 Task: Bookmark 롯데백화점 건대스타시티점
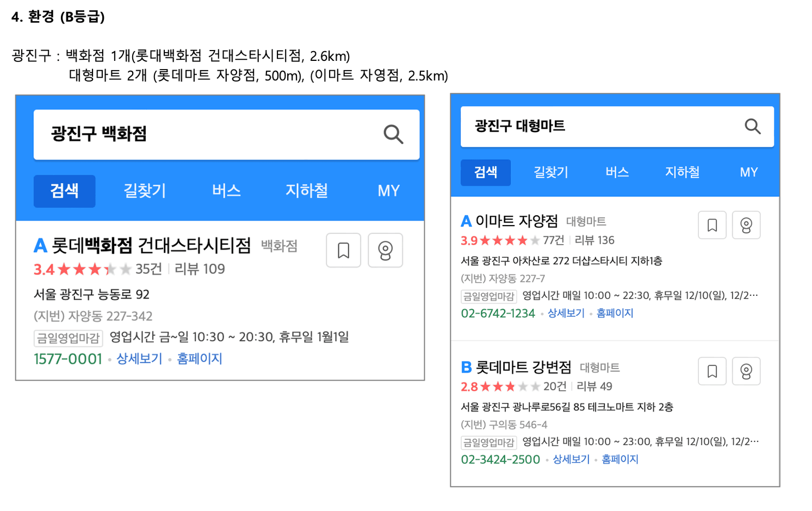point(343,251)
